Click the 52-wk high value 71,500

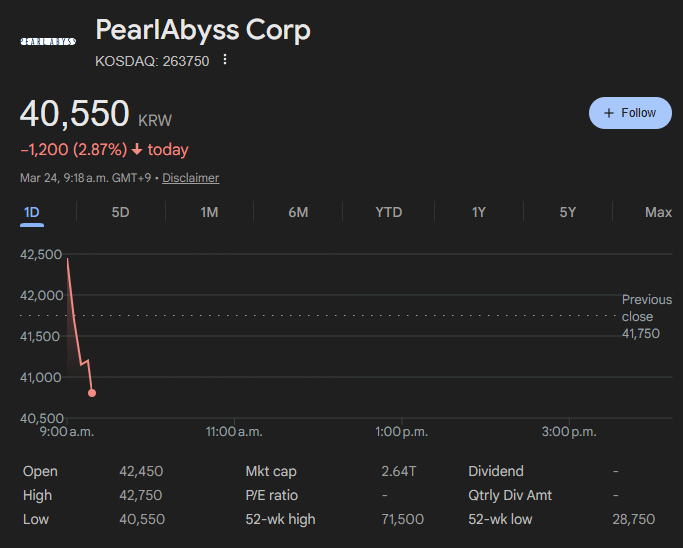pos(402,519)
